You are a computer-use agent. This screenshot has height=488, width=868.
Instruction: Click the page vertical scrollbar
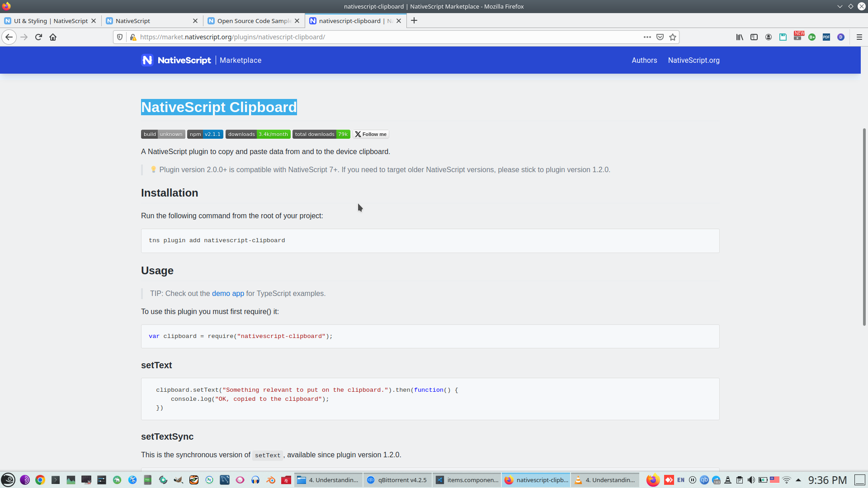pyautogui.click(x=864, y=226)
